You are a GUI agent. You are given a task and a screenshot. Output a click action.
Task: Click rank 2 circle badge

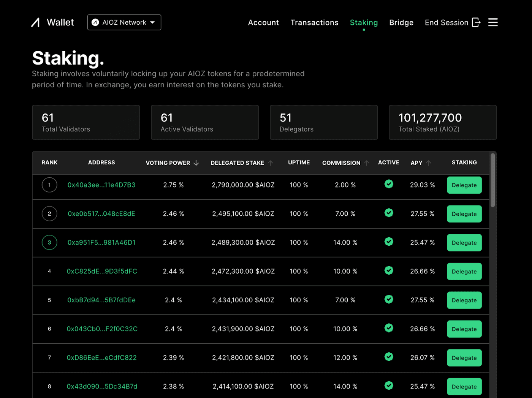click(49, 214)
